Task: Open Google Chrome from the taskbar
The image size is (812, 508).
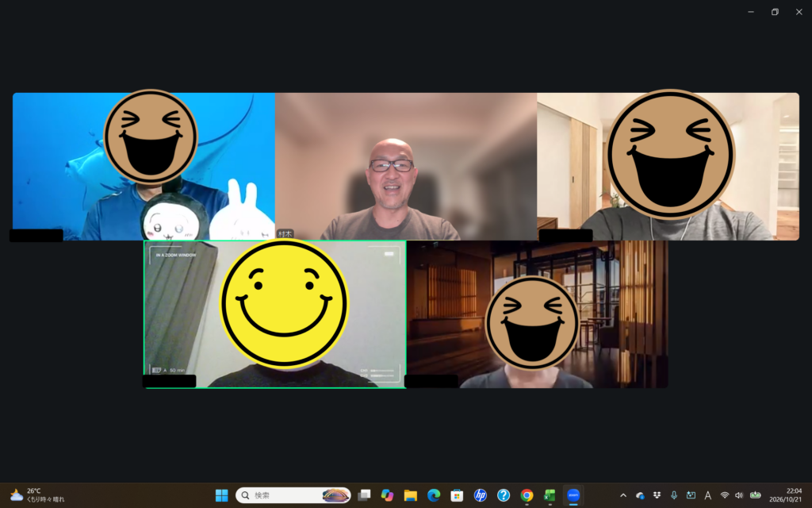Action: 527,495
